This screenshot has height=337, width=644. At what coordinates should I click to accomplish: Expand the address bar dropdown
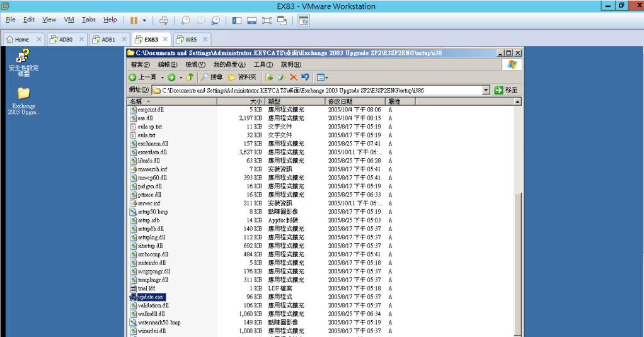click(486, 90)
